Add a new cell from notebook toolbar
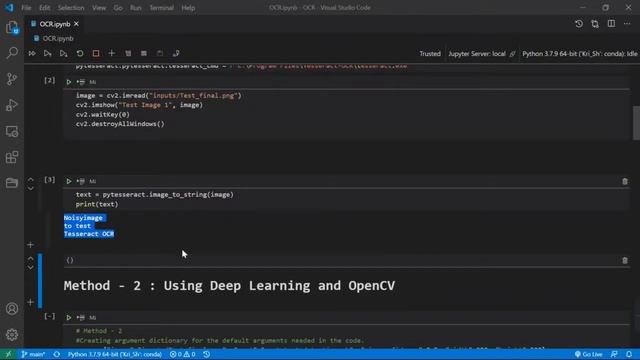Image resolution: width=640 pixels, height=360 pixels. click(111, 53)
